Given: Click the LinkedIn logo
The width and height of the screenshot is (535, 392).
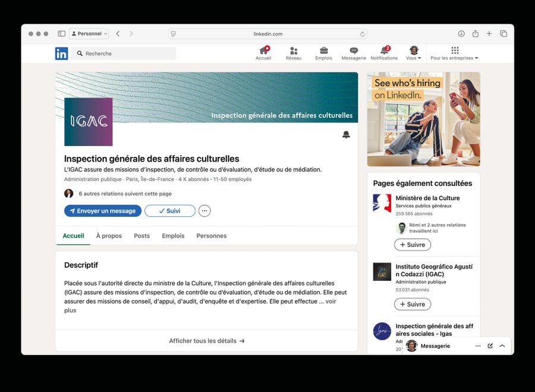Looking at the screenshot, I should (x=61, y=53).
